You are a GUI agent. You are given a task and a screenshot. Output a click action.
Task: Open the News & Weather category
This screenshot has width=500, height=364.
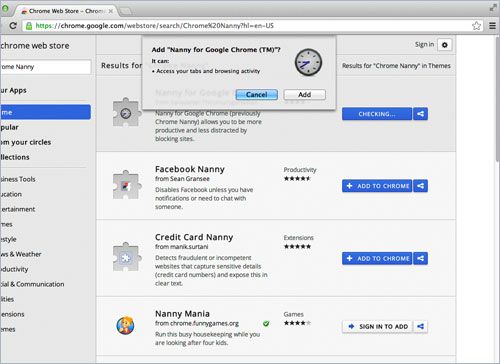coord(21,254)
